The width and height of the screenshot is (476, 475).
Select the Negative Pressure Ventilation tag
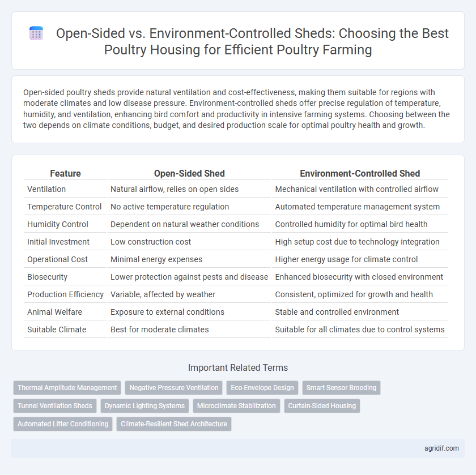click(x=173, y=388)
